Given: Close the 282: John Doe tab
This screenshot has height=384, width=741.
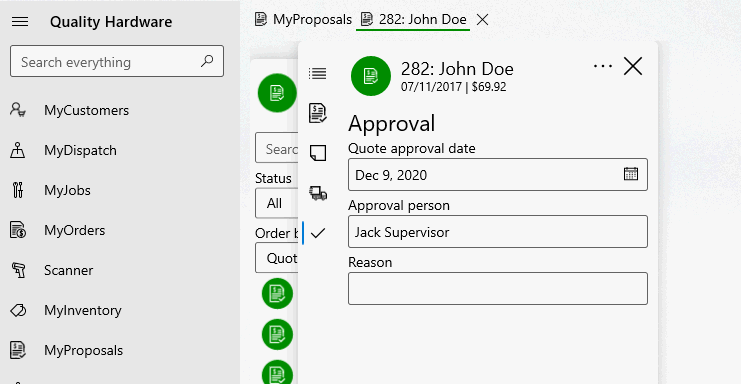Looking at the screenshot, I should point(483,19).
